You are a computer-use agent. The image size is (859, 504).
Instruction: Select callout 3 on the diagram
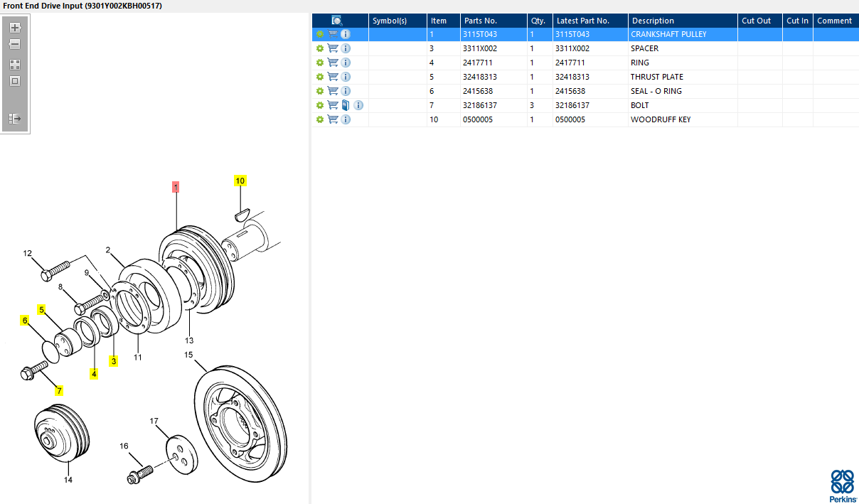click(113, 361)
